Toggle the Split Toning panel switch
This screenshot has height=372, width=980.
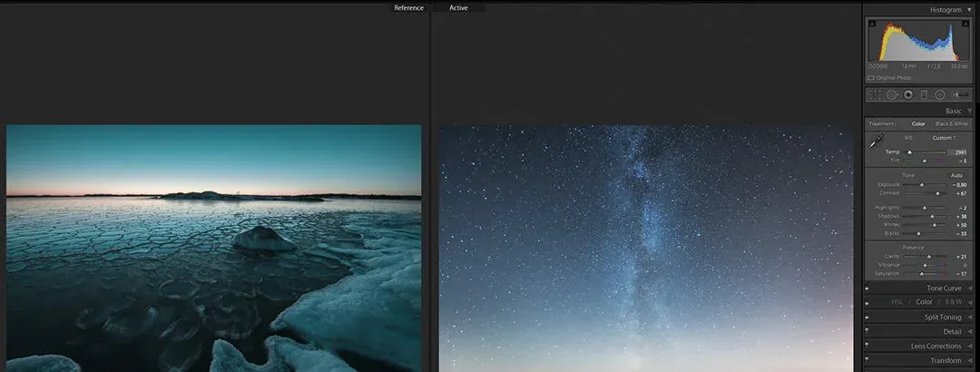coord(867,318)
